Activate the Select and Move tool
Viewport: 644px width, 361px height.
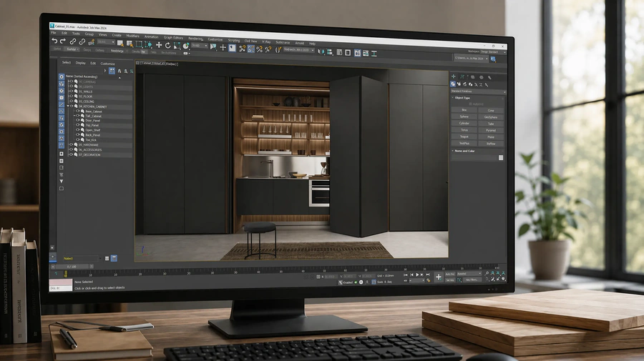(x=159, y=45)
